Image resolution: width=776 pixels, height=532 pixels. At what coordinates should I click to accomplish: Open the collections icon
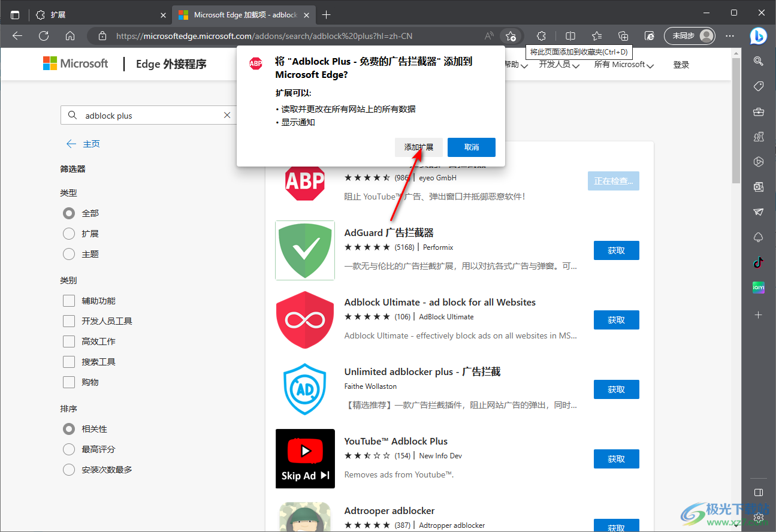tap(623, 36)
